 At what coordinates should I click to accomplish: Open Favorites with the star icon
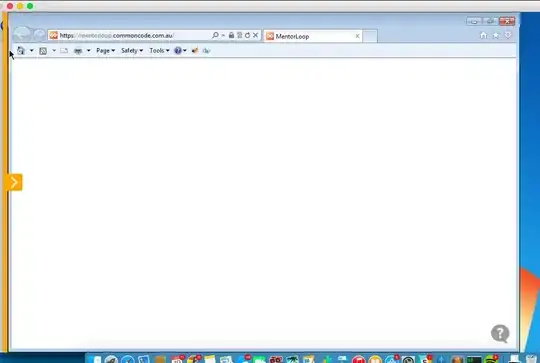[x=496, y=35]
